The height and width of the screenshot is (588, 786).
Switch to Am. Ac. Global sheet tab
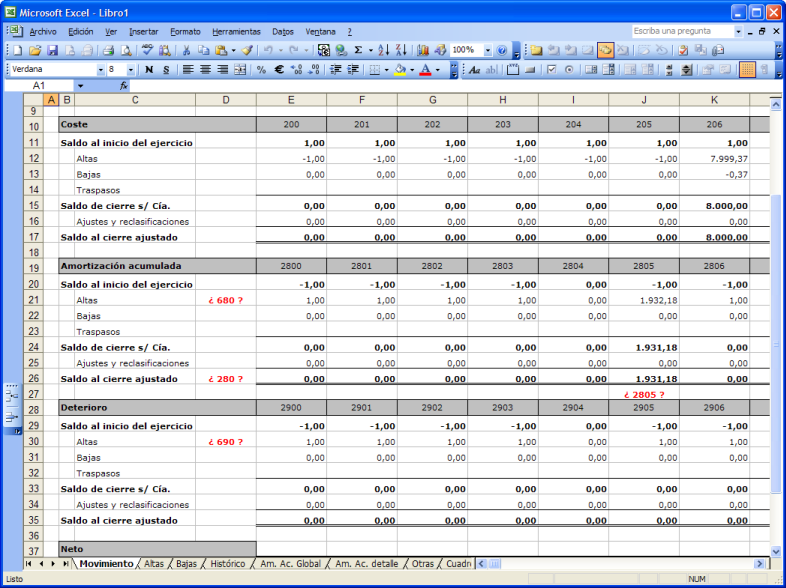pyautogui.click(x=290, y=564)
